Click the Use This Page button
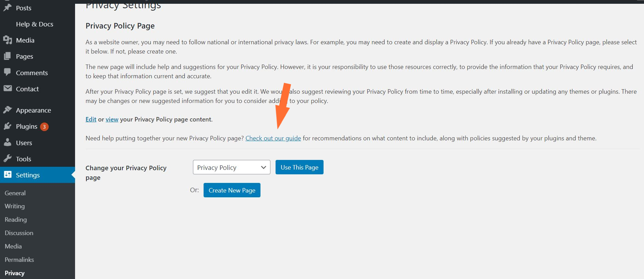Image resolution: width=644 pixels, height=279 pixels. pyautogui.click(x=299, y=167)
